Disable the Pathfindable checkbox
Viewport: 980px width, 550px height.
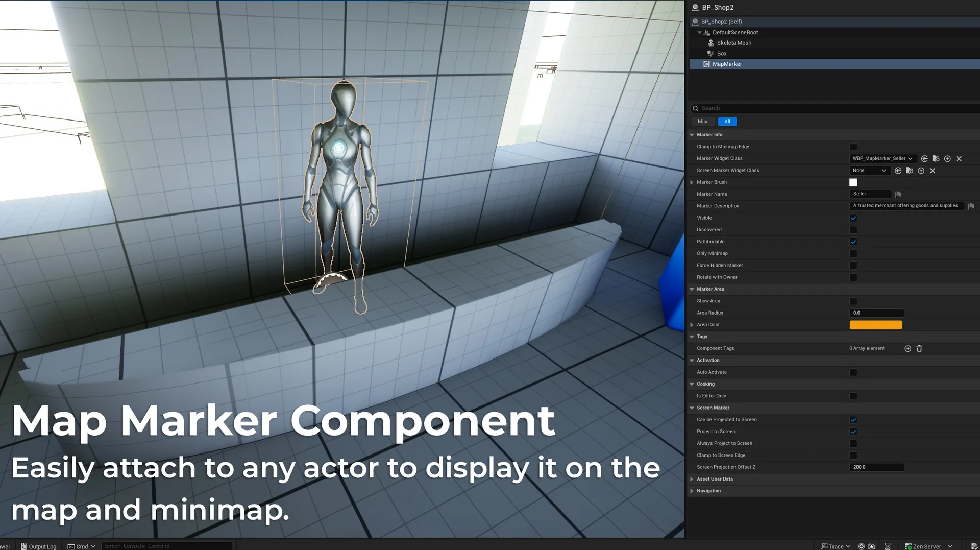tap(853, 242)
